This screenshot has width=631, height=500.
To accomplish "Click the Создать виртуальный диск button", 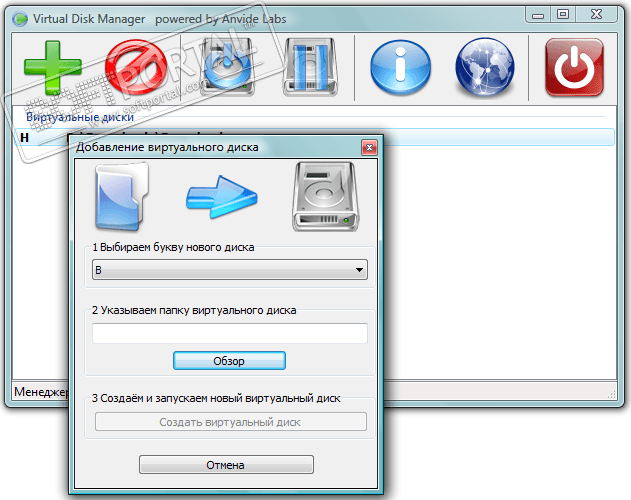I will point(231,422).
